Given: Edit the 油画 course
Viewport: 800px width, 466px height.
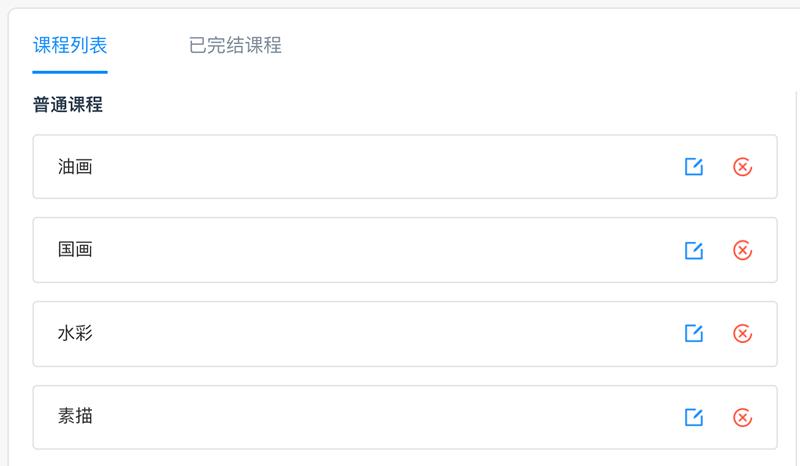Looking at the screenshot, I should tap(693, 167).
